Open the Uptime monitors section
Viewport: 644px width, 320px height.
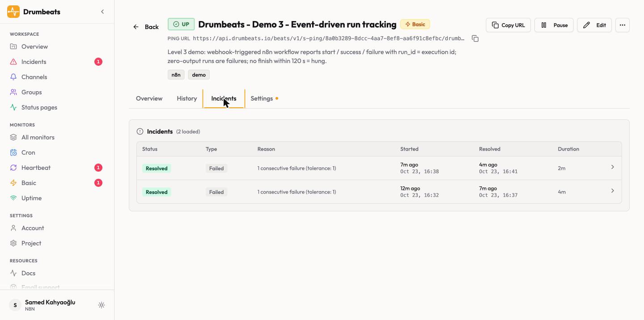click(x=31, y=198)
